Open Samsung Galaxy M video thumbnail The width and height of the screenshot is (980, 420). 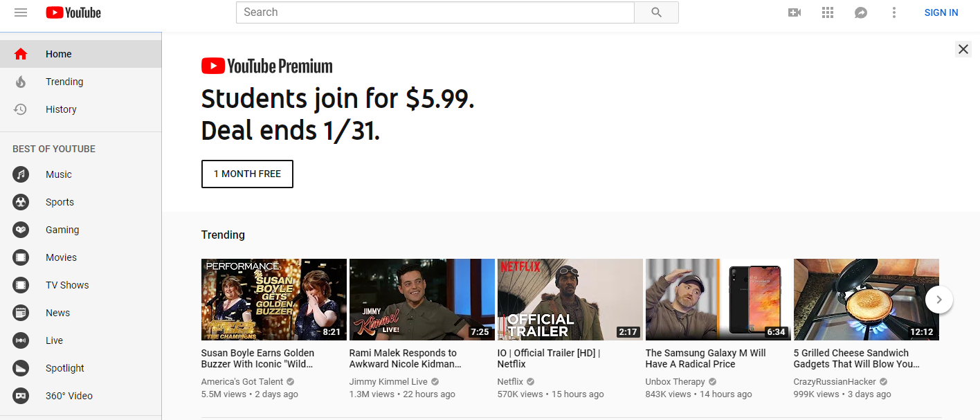pos(718,300)
